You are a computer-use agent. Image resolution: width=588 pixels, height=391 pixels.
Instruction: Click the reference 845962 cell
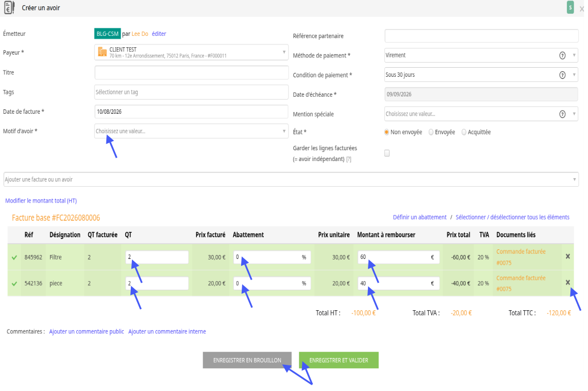point(34,257)
